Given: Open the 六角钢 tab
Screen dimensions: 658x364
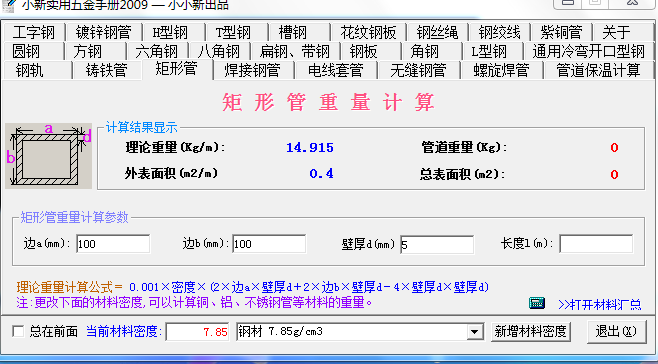Looking at the screenshot, I should [157, 51].
